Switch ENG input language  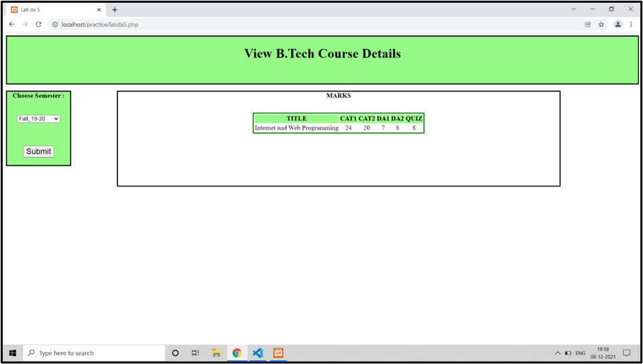click(580, 353)
